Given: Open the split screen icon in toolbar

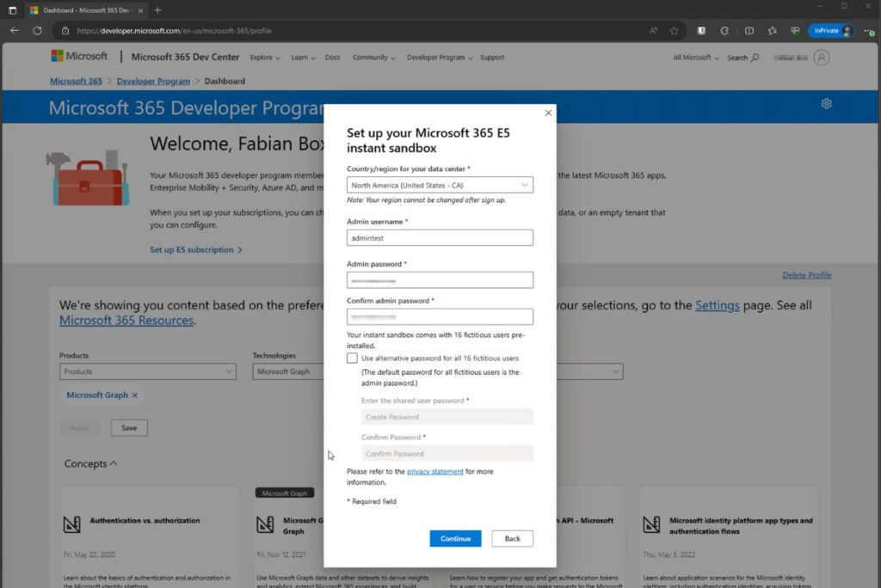Looking at the screenshot, I should tap(750, 30).
